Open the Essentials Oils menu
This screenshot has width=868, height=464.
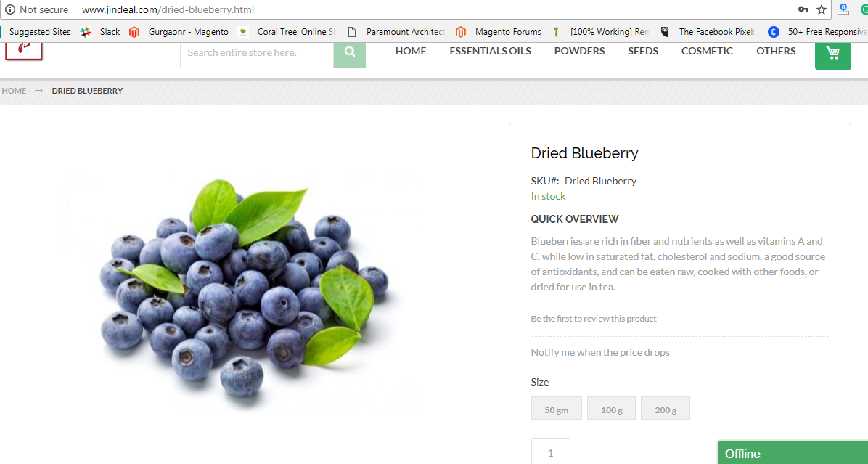click(490, 51)
